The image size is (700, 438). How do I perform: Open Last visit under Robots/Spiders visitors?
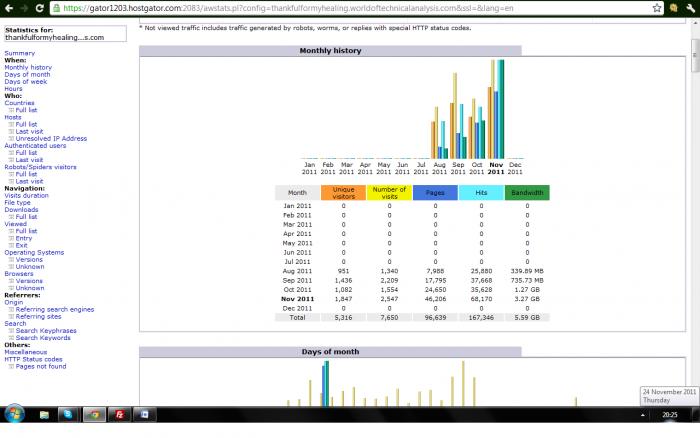click(x=29, y=182)
